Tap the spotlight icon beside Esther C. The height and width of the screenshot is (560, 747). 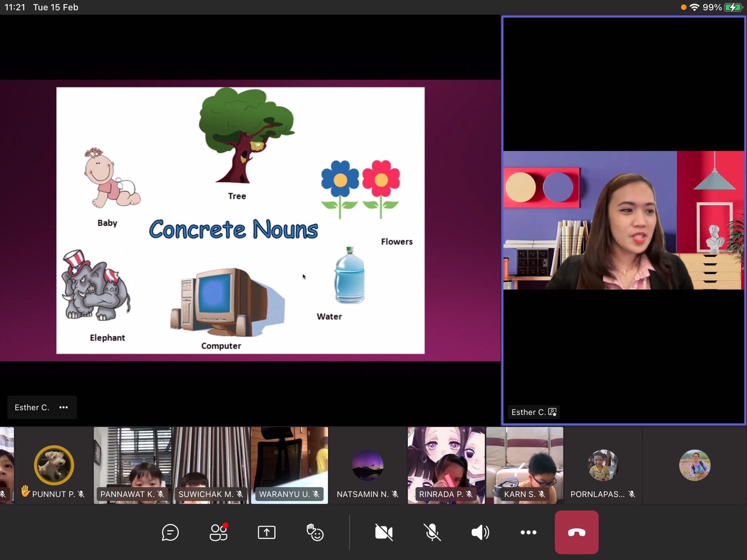point(552,412)
